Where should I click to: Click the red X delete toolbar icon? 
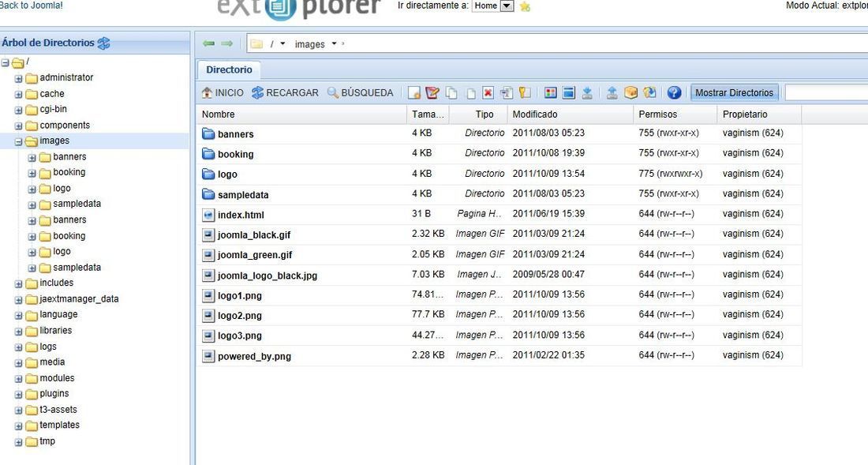coord(488,92)
